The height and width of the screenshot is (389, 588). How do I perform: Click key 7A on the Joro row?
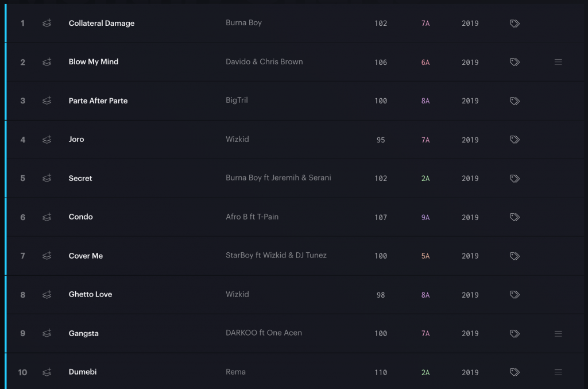pos(425,140)
